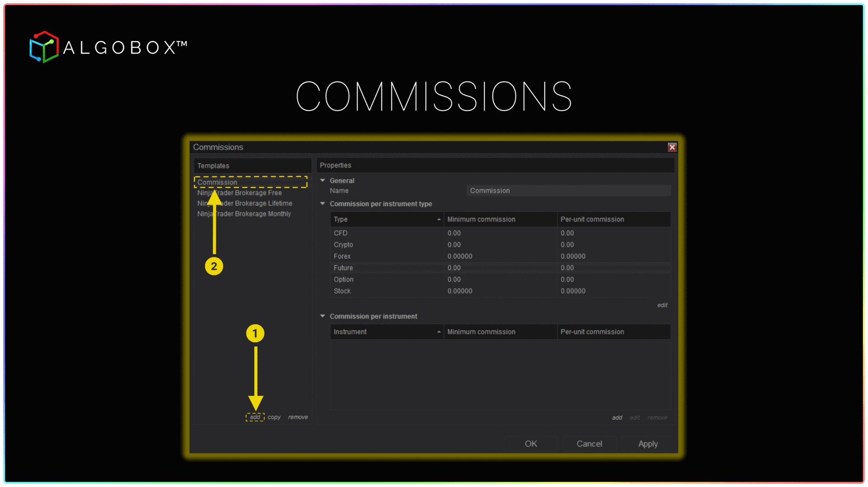Click copy link under Templates list
This screenshot has height=487, width=868.
pos(274,417)
